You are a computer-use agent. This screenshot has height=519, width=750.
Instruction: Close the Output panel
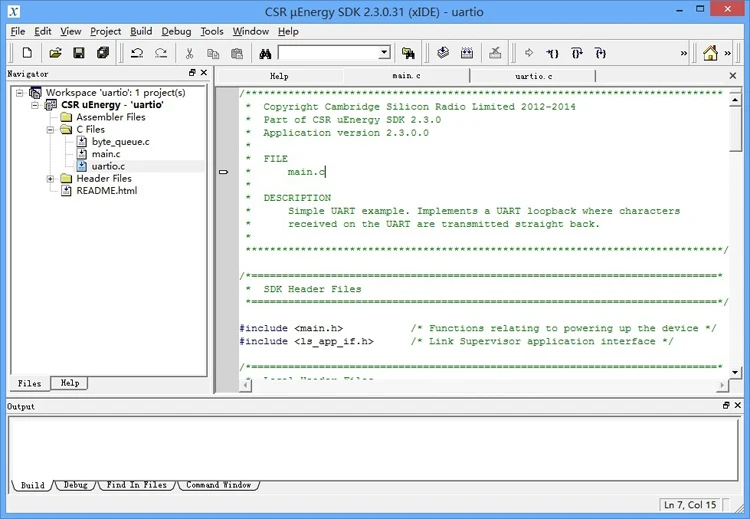click(x=738, y=405)
